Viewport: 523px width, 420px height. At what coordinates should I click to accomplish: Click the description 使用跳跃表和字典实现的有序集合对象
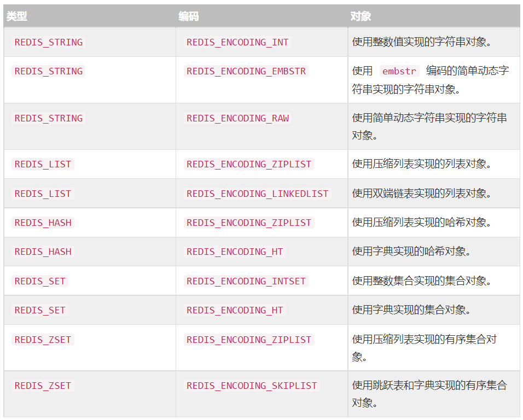coord(429,394)
